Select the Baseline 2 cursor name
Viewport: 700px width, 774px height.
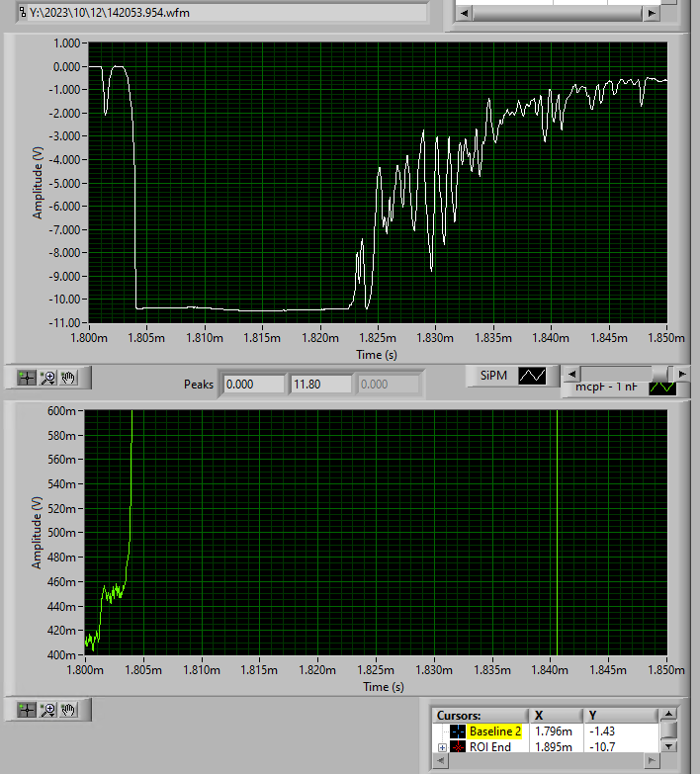pos(495,731)
